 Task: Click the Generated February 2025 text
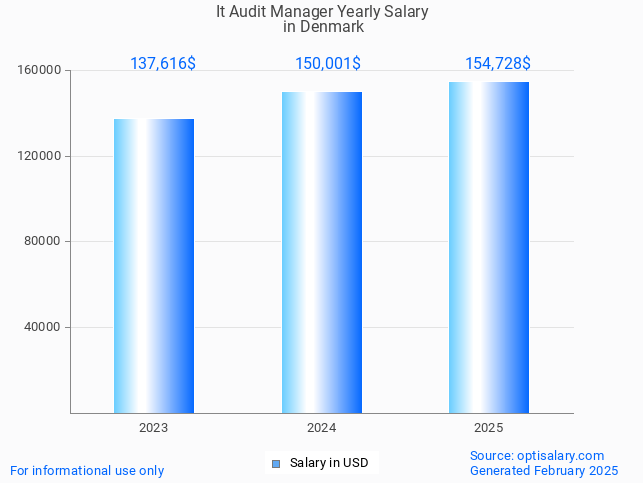543,470
